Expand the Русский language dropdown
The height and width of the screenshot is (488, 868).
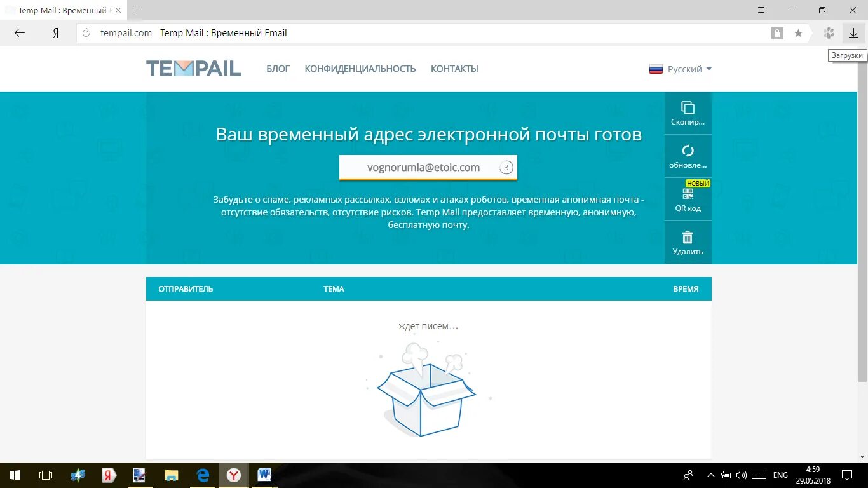pos(681,69)
